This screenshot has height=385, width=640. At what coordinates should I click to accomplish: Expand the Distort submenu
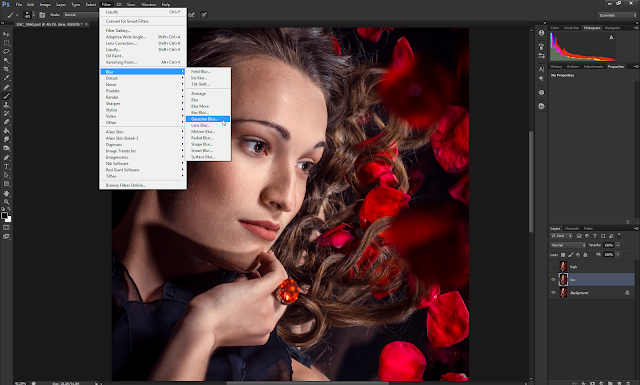click(x=143, y=78)
